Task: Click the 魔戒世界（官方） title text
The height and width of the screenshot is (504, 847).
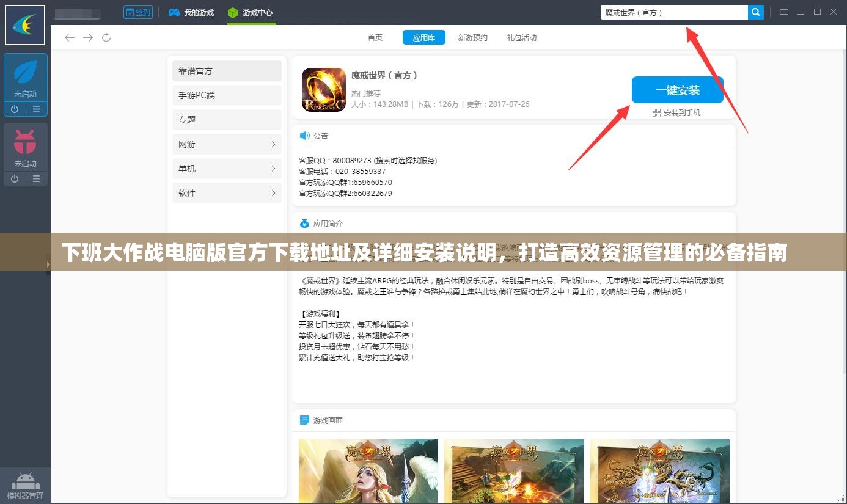Action: coord(385,75)
